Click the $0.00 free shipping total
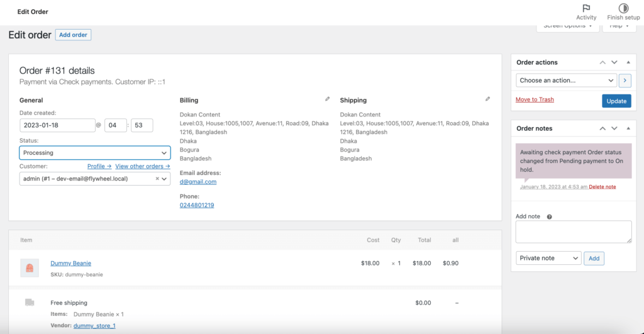 423,303
